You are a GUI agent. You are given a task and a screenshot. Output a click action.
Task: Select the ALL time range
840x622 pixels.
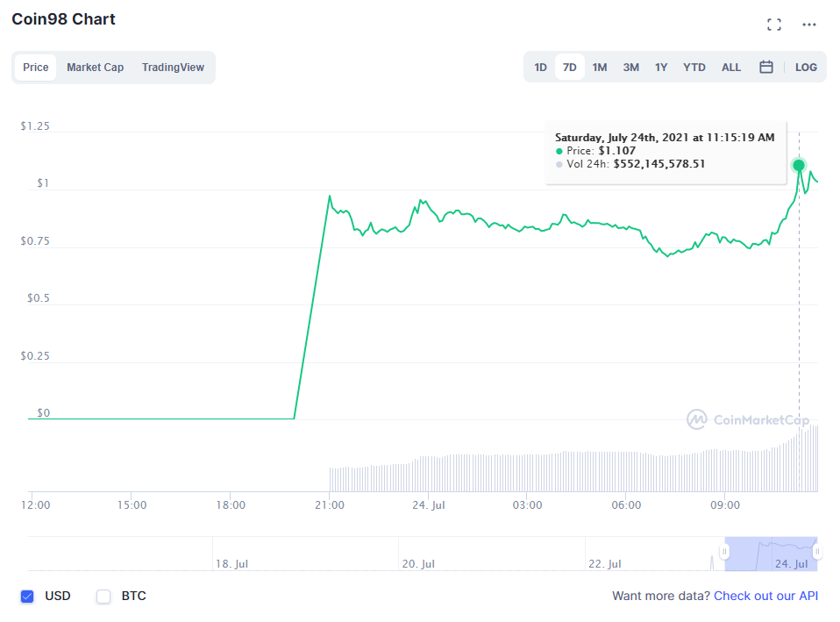pos(731,68)
